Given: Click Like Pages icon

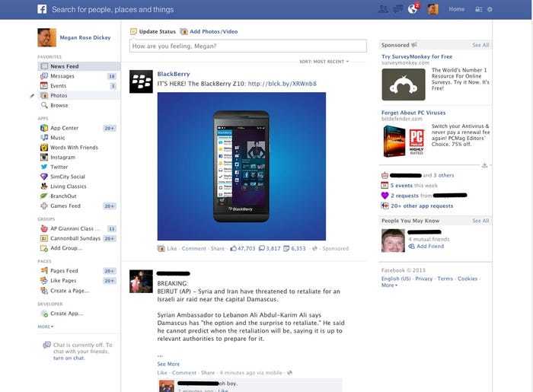Looking at the screenshot, I should (x=44, y=281).
